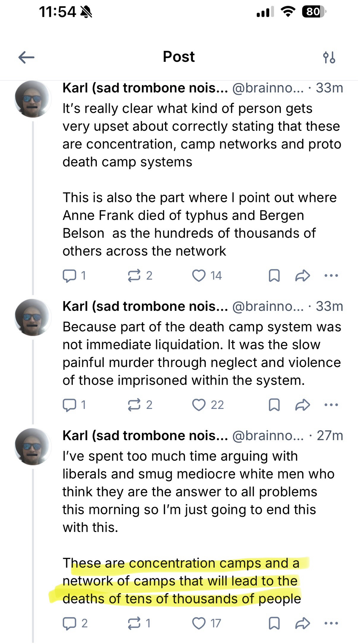Tap Karl's avatar on the second post
Image resolution: width=358 pixels, height=644 pixels.
point(32,317)
